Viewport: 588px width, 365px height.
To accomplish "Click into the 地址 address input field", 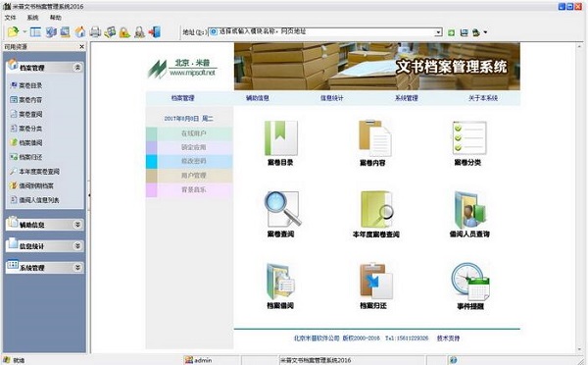I will [x=325, y=32].
